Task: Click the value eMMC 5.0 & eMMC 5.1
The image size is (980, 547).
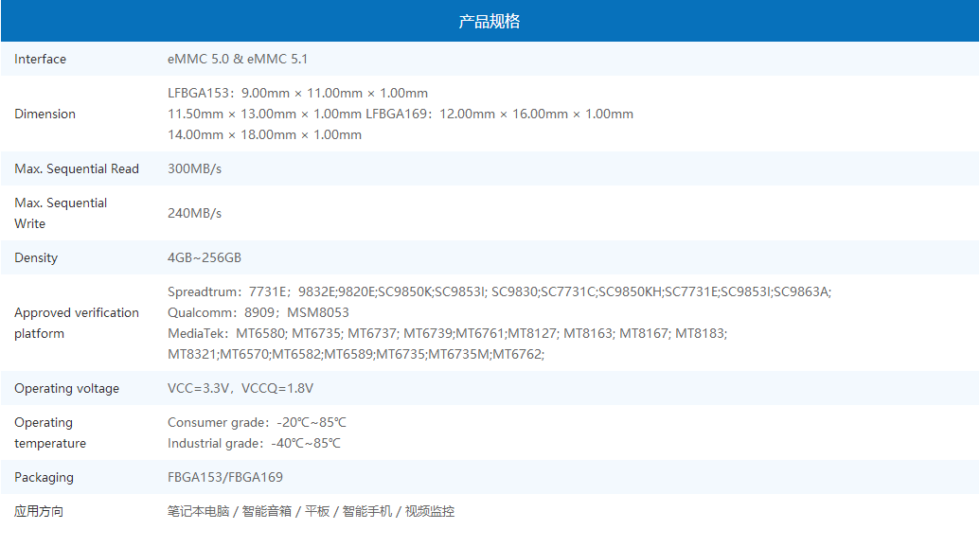Action: click(238, 60)
